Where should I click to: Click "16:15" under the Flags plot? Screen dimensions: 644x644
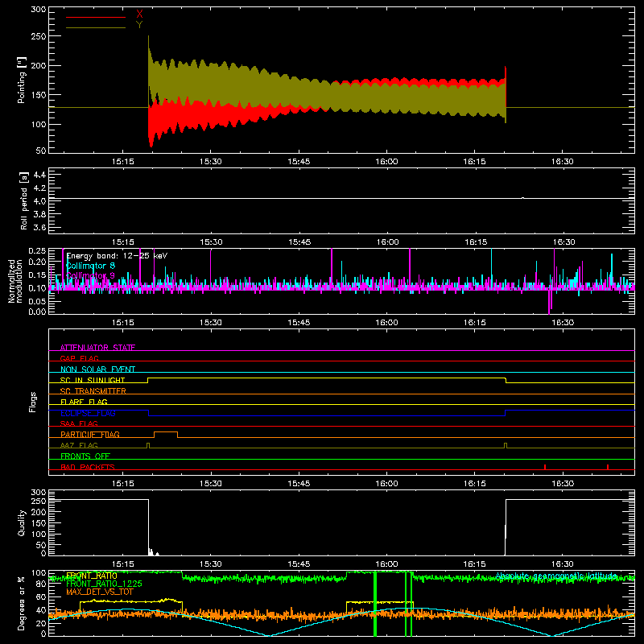point(474,484)
